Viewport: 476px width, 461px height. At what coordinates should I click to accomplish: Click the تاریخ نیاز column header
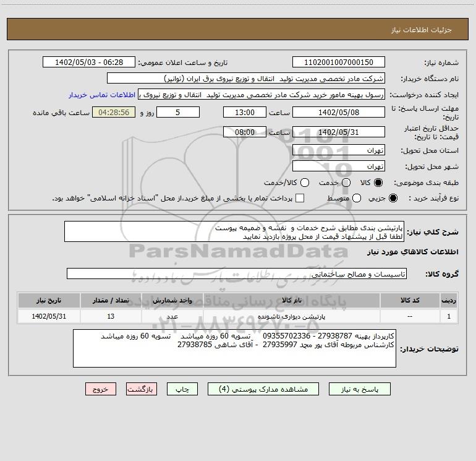coord(49,301)
